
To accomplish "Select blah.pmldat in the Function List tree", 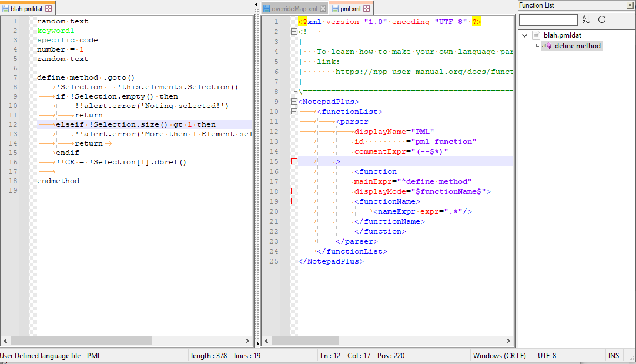I will [562, 35].
